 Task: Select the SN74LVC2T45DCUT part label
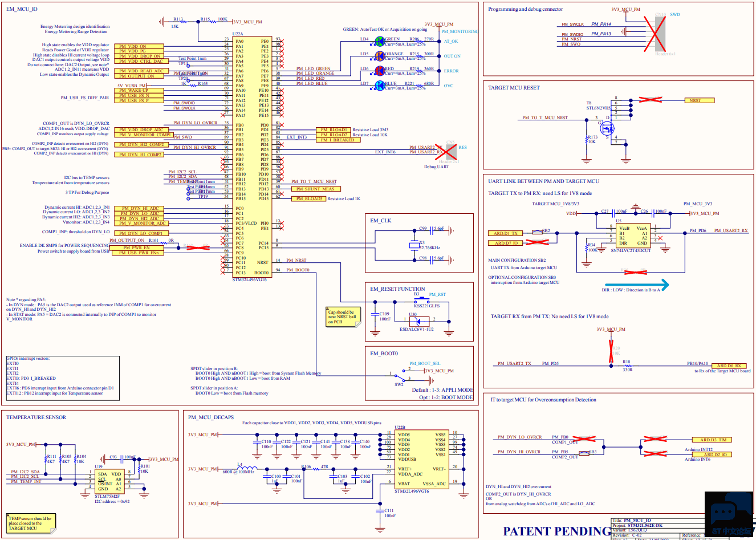pyautogui.click(x=631, y=250)
